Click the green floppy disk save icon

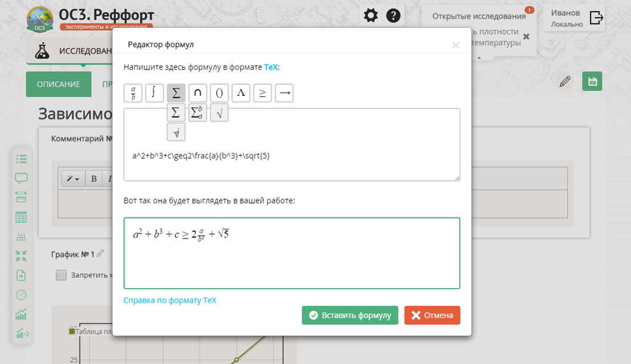(x=592, y=82)
